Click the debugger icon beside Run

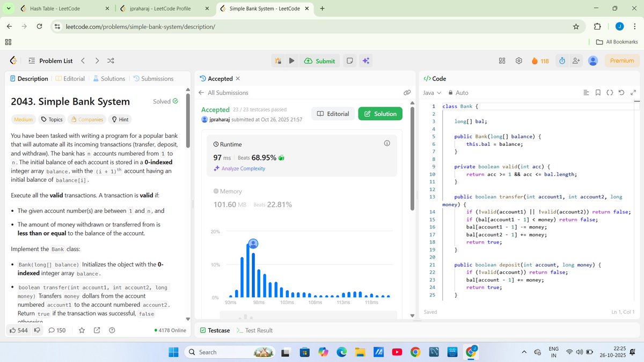click(278, 61)
